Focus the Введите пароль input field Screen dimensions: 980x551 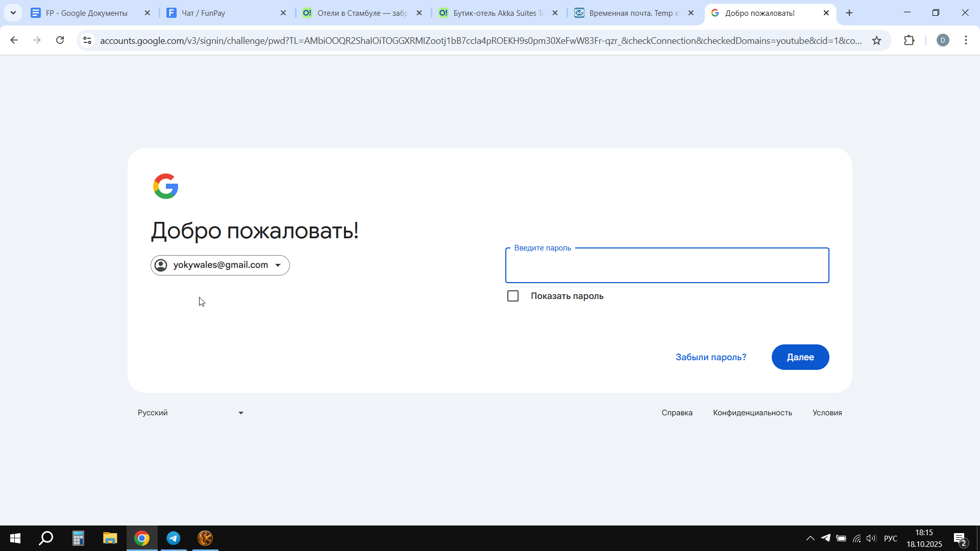click(667, 266)
